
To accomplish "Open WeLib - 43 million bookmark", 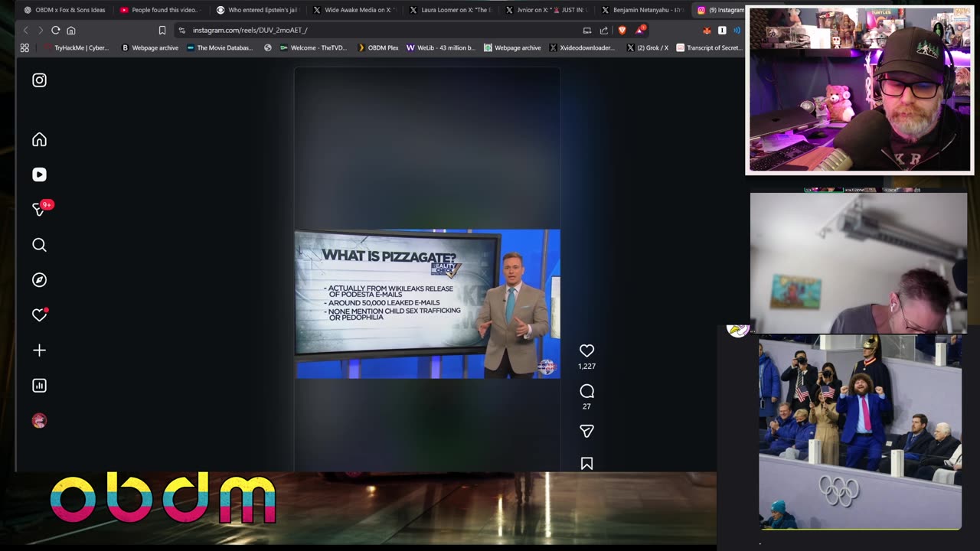I will pyautogui.click(x=441, y=47).
